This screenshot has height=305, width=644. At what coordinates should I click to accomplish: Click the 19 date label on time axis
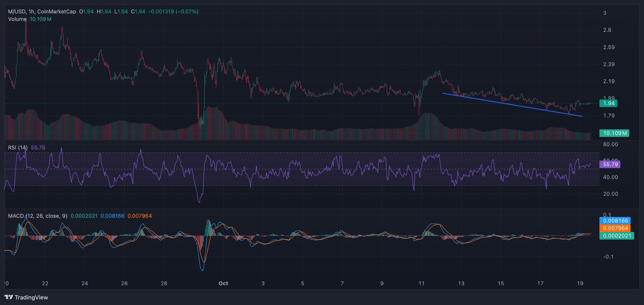(580, 283)
